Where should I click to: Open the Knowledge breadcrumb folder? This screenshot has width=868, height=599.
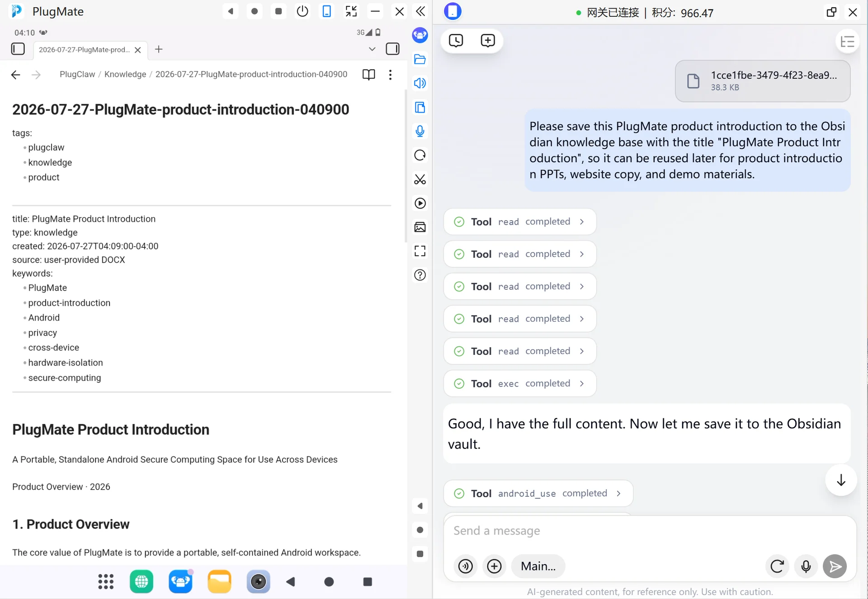click(125, 74)
